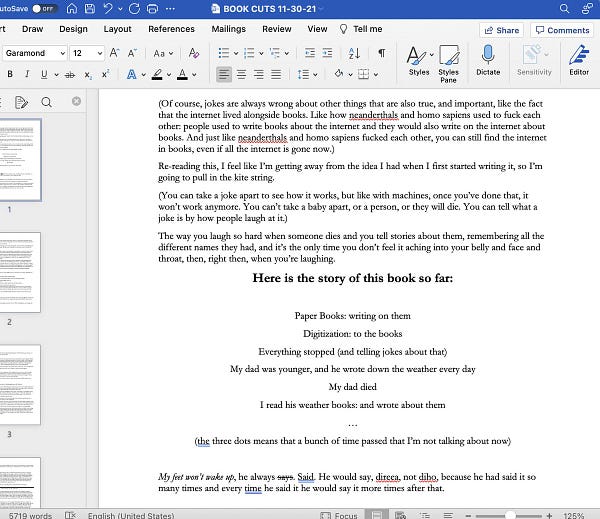
Task: Switch to Outline view
Action: point(425,515)
